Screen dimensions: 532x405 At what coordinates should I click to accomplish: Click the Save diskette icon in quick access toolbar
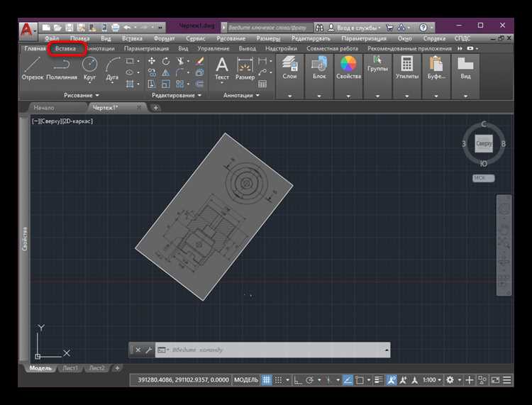click(70, 28)
